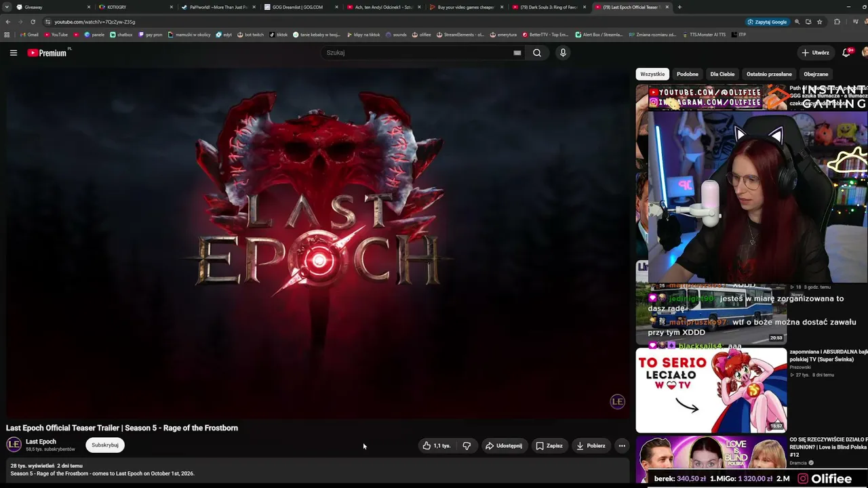Open a new browser tab
The height and width of the screenshot is (488, 868).
click(x=679, y=7)
